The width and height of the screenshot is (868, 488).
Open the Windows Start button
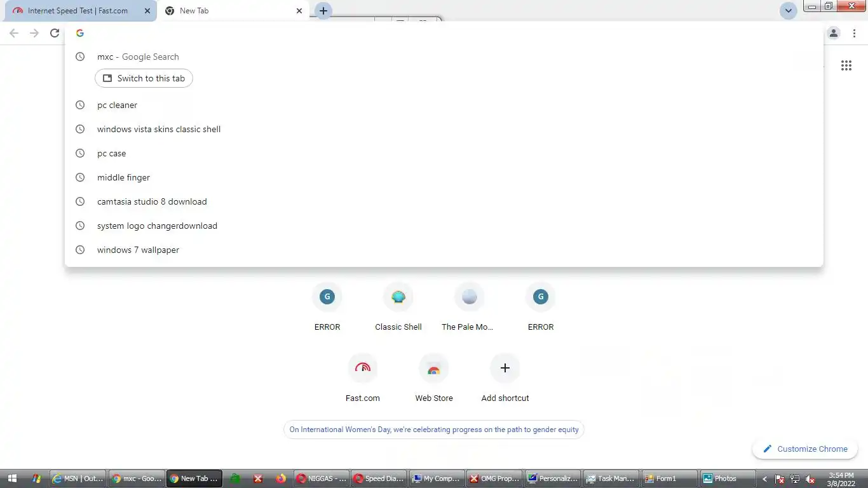[13, 478]
